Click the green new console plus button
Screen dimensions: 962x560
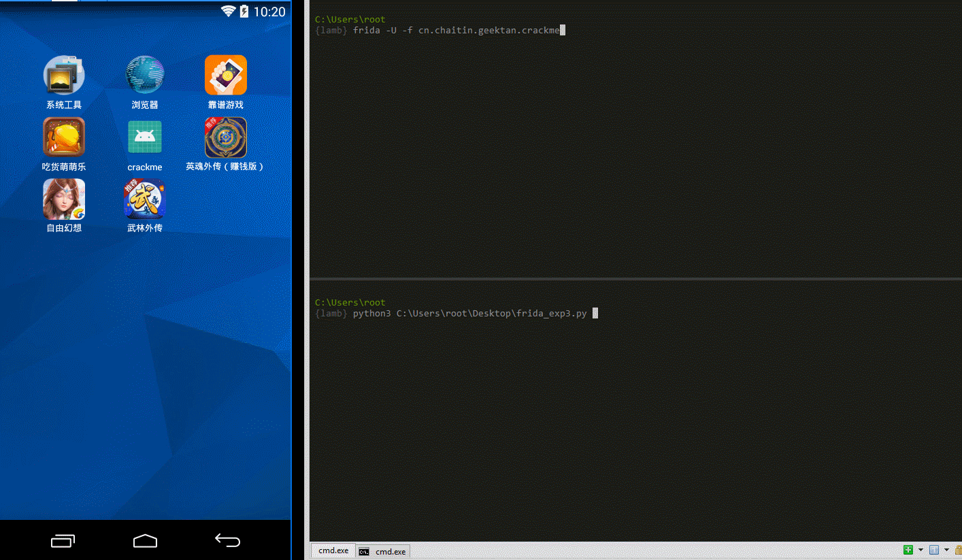908,550
